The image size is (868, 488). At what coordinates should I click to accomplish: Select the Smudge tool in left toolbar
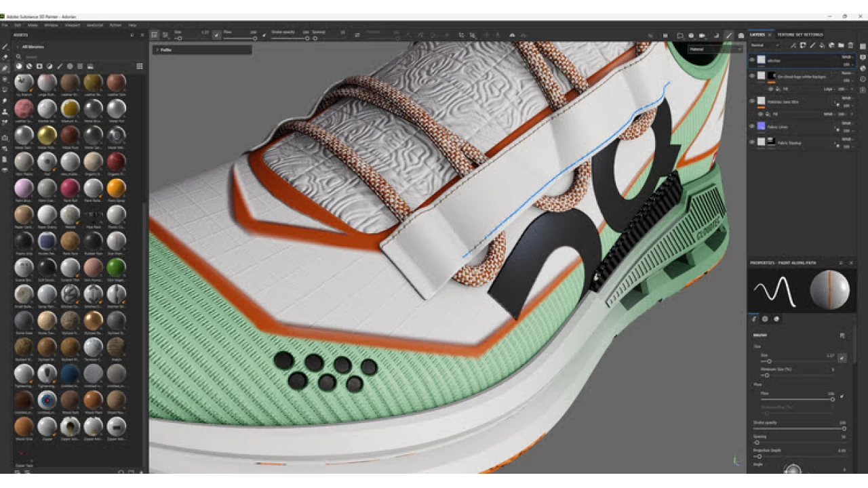[5, 101]
